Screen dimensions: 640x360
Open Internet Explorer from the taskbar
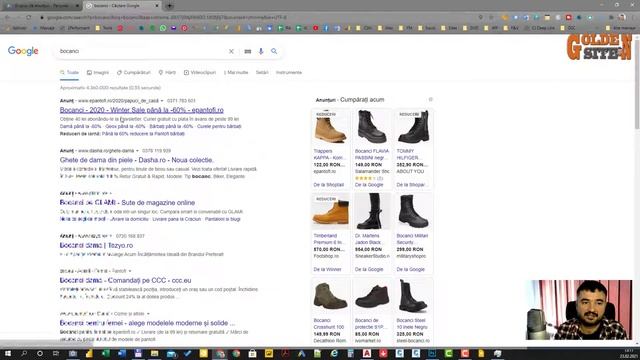(334, 353)
